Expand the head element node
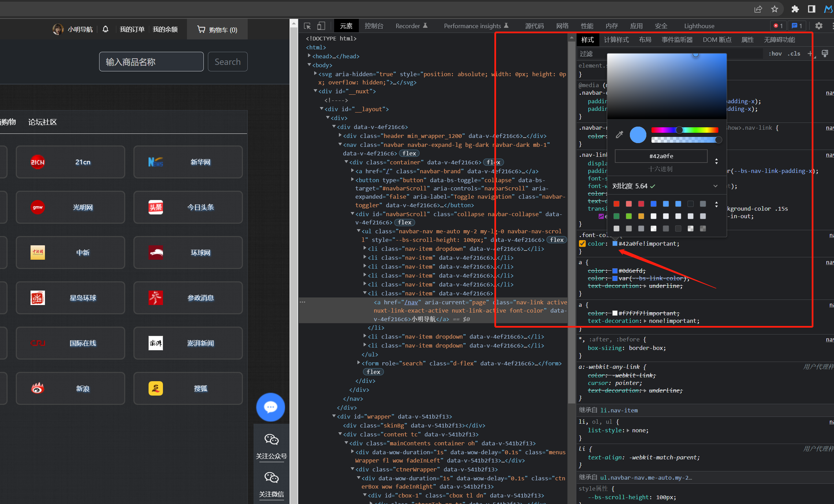This screenshot has width=834, height=504. tap(309, 56)
